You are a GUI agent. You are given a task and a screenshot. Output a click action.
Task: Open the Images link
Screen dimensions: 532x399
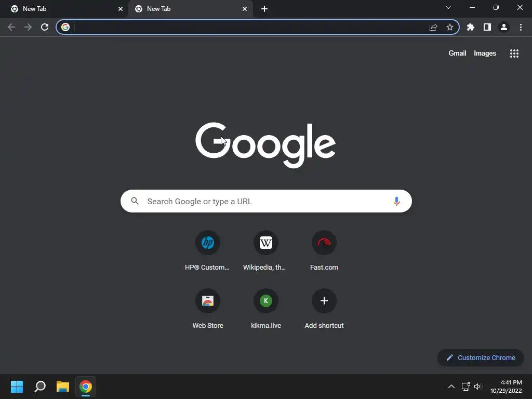pyautogui.click(x=485, y=54)
